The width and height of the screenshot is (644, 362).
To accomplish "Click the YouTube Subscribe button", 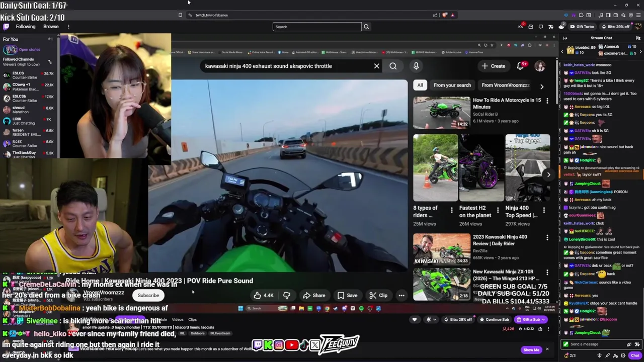I will 148,296.
